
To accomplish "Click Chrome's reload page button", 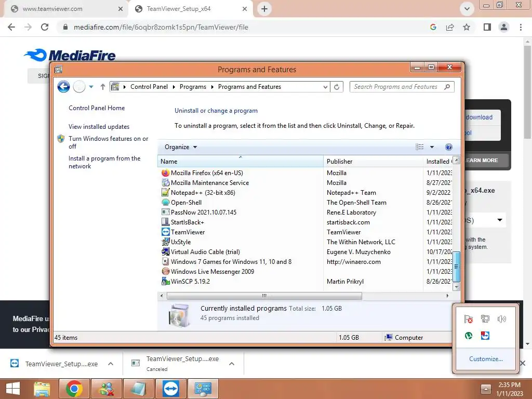I will coord(45,27).
